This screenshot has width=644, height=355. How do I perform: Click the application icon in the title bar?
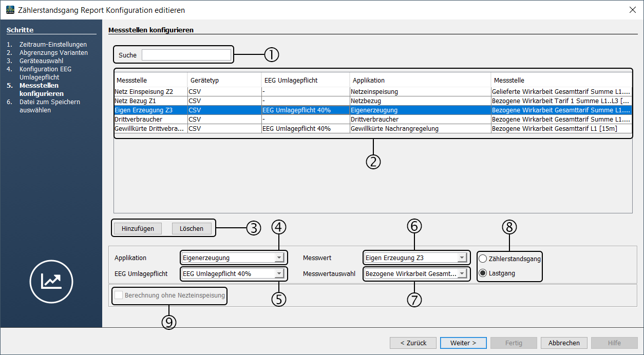10,10
